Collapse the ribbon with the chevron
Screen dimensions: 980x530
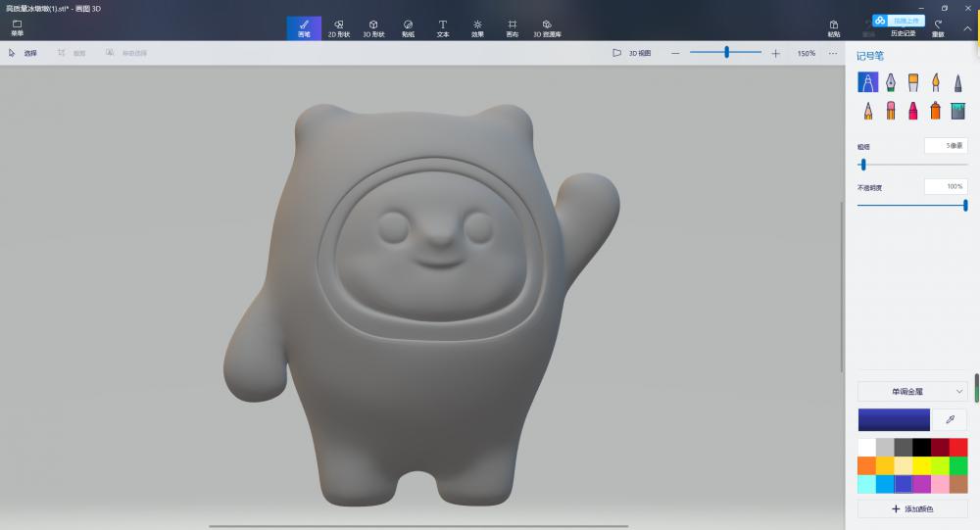(x=967, y=28)
